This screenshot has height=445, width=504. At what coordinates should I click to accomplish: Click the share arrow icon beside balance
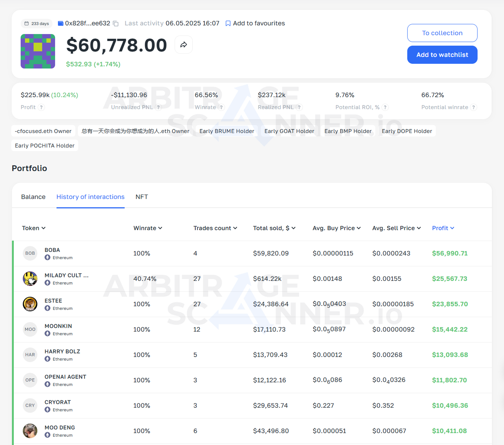tap(184, 45)
